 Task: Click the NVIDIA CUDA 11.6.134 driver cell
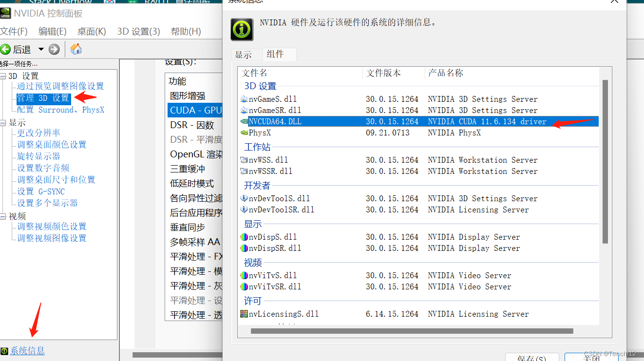(x=487, y=122)
